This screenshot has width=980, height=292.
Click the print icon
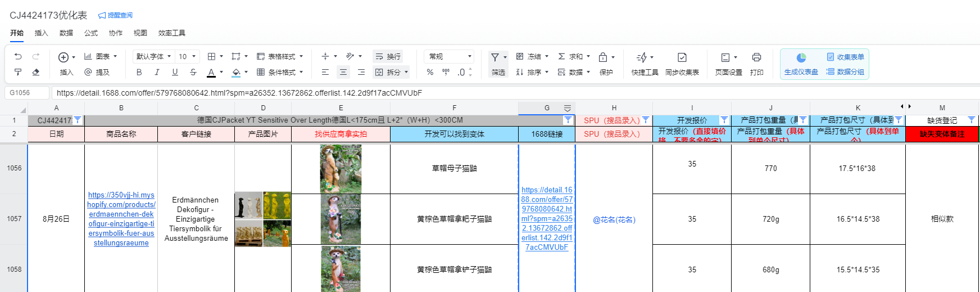click(x=756, y=57)
